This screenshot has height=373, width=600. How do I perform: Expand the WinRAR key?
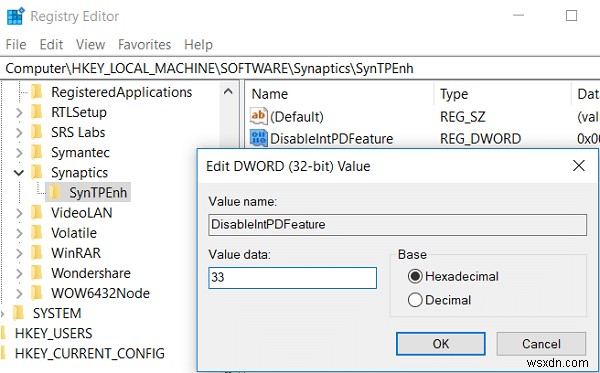coord(19,253)
